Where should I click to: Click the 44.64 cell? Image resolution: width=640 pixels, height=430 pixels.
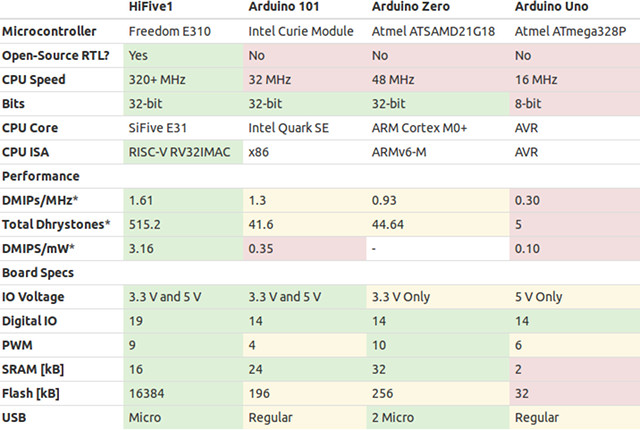click(438, 224)
